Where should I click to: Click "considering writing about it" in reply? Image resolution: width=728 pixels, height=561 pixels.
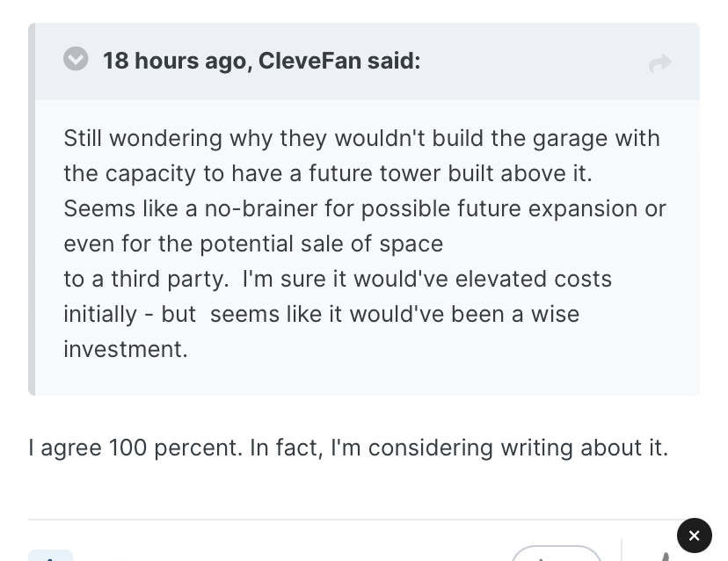point(518,448)
